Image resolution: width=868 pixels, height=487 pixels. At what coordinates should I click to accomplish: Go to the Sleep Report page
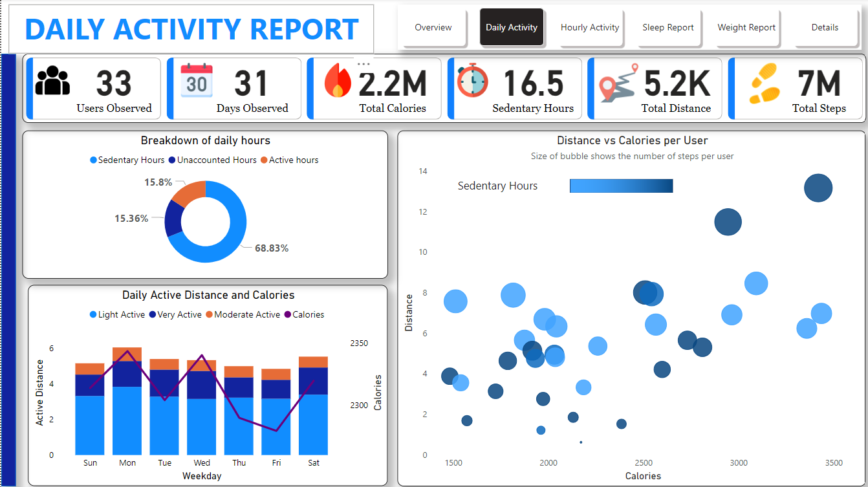point(668,28)
